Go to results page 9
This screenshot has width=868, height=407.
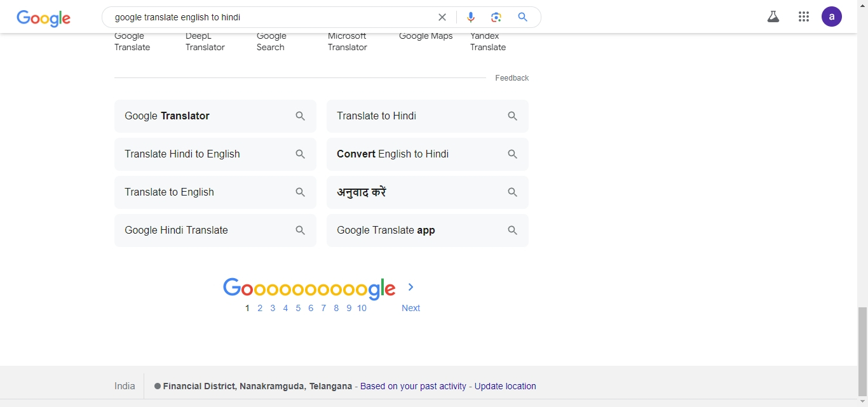pyautogui.click(x=349, y=308)
